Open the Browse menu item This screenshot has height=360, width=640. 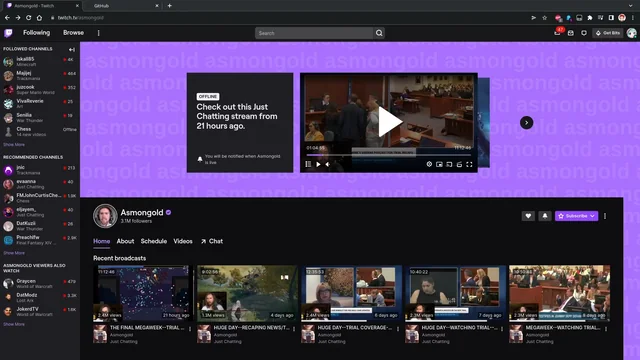(x=73, y=33)
